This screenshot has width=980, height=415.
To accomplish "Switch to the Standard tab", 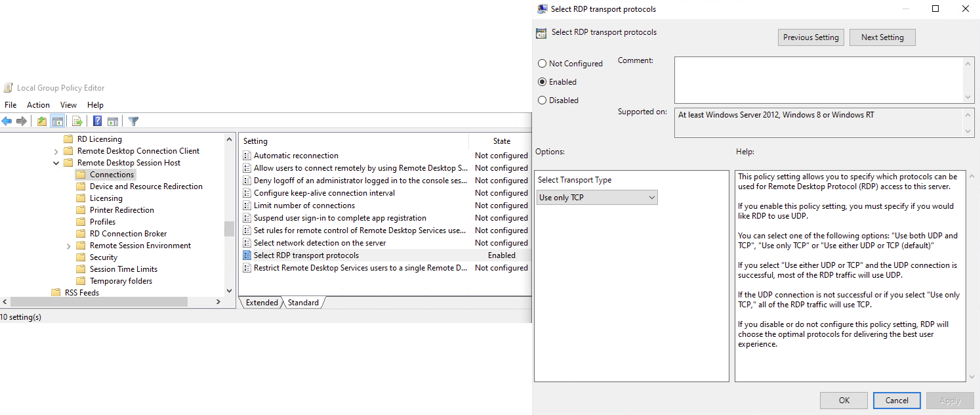I will pos(303,303).
